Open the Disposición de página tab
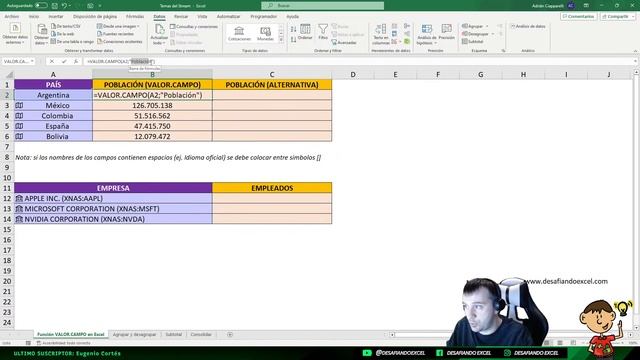This screenshot has width=640, height=360. click(95, 16)
